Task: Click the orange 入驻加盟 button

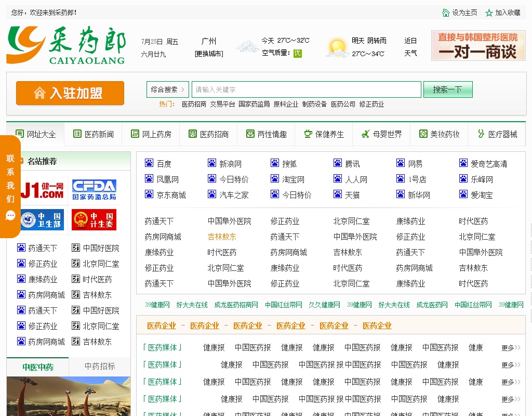Action: tap(70, 93)
